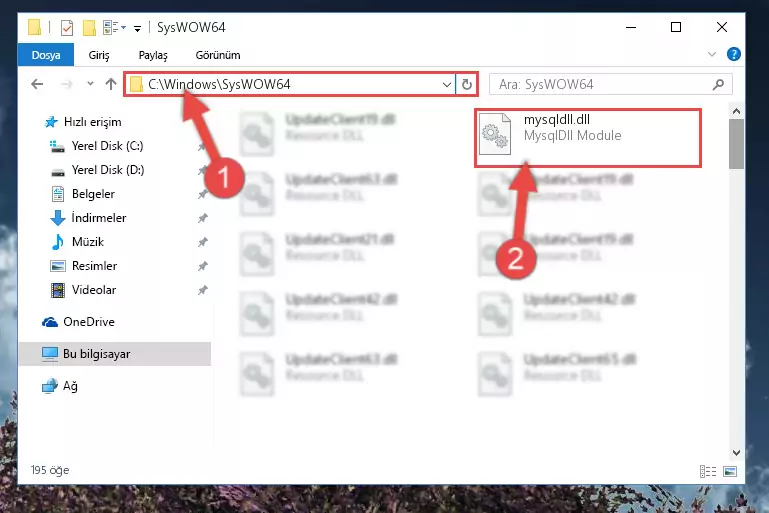Click the İndirmeler blue arrow icon
The image size is (769, 513).
coord(58,218)
